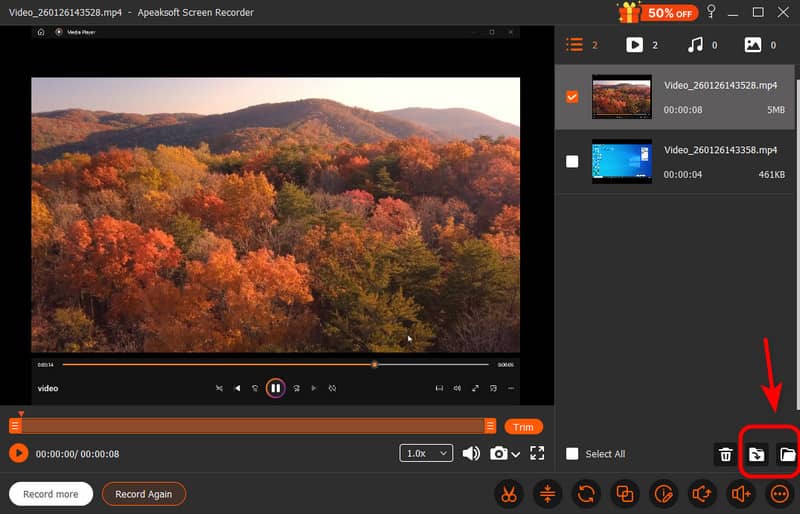This screenshot has width=800, height=514.
Task: Uncheck the Video_260126143528.mp4 checkbox
Action: 572,97
